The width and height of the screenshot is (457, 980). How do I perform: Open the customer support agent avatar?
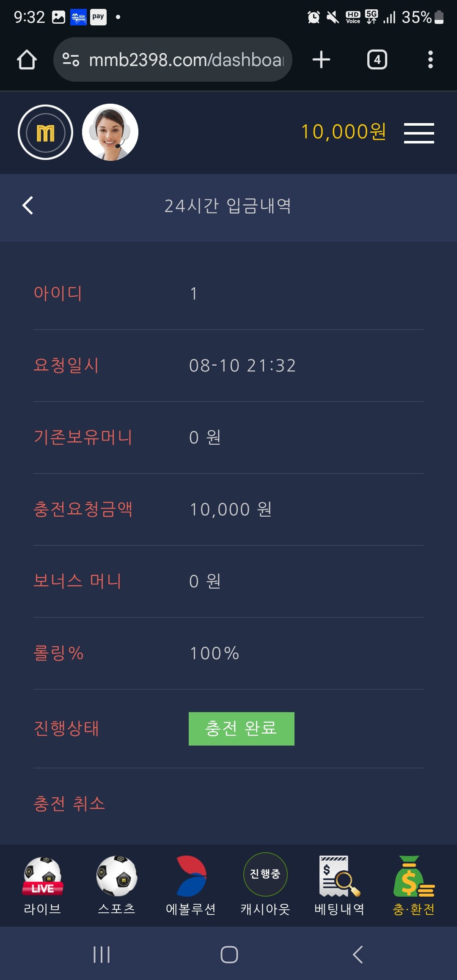[110, 132]
